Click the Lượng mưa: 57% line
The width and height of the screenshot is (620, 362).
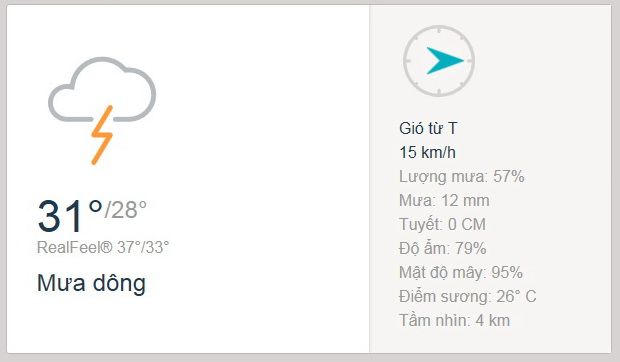tap(461, 177)
